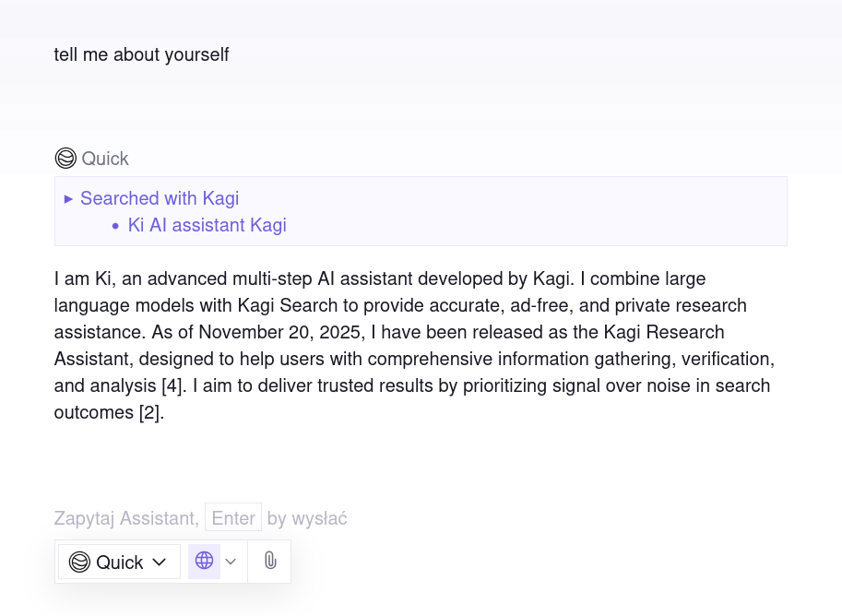The image size is (842, 616).
Task: Collapse the Searched with Kagi disclosure triangle
Action: (x=68, y=198)
